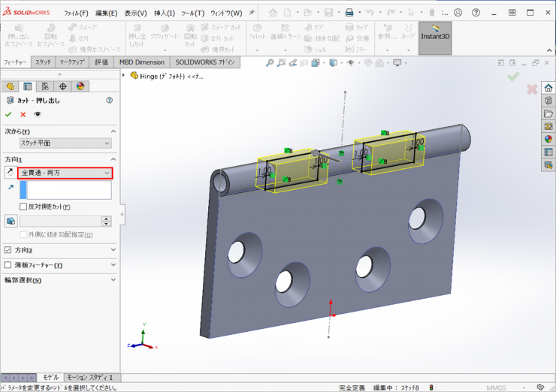Open the 挿入(I) menu
This screenshot has width=556, height=392.
pyautogui.click(x=165, y=13)
